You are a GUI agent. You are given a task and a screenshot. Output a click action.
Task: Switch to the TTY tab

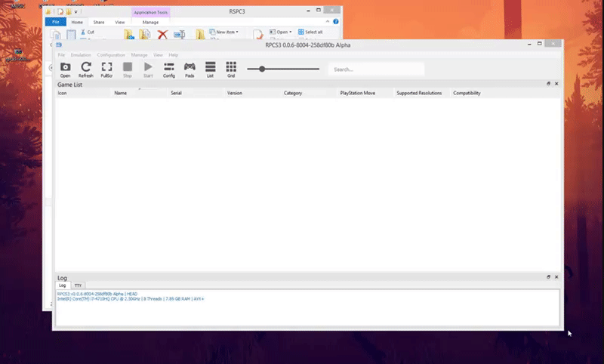click(79, 285)
